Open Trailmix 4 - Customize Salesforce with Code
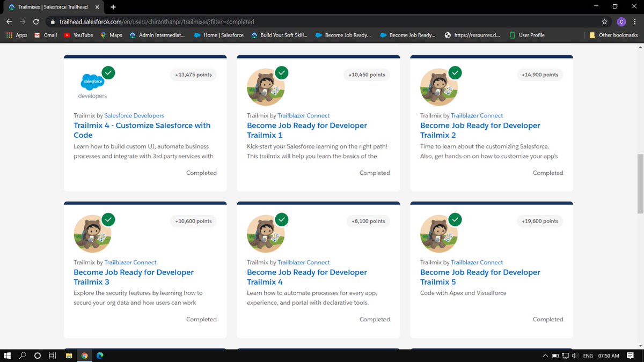Screen dimensions: 644x362 click(142, 130)
